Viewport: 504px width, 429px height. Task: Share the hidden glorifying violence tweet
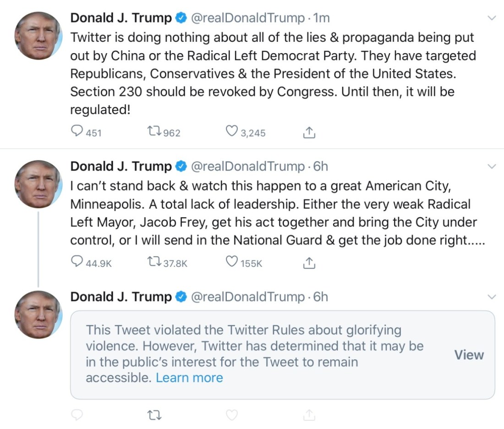point(309,415)
